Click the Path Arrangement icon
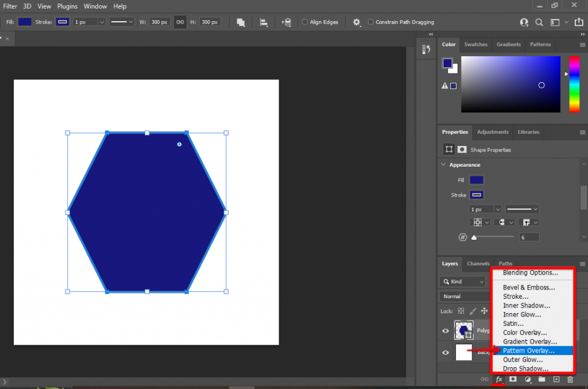The height and width of the screenshot is (389, 588). tap(286, 22)
